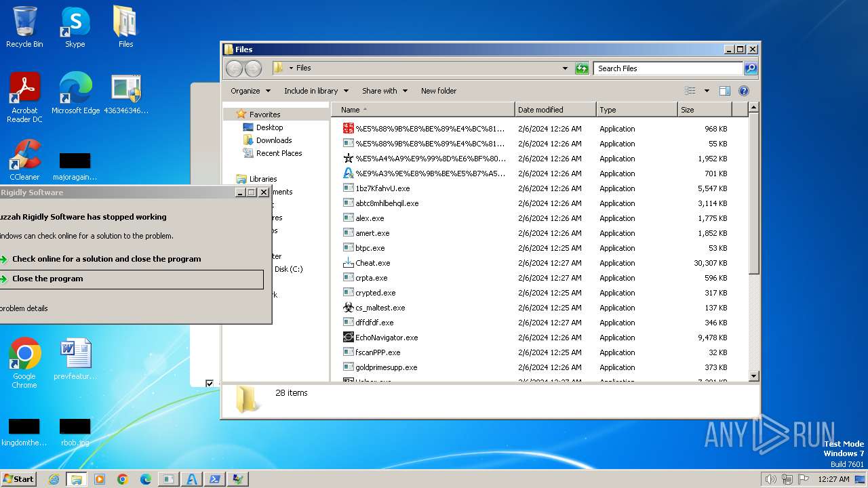Open Explorer Help button
This screenshot has height=488, width=868.
(743, 91)
